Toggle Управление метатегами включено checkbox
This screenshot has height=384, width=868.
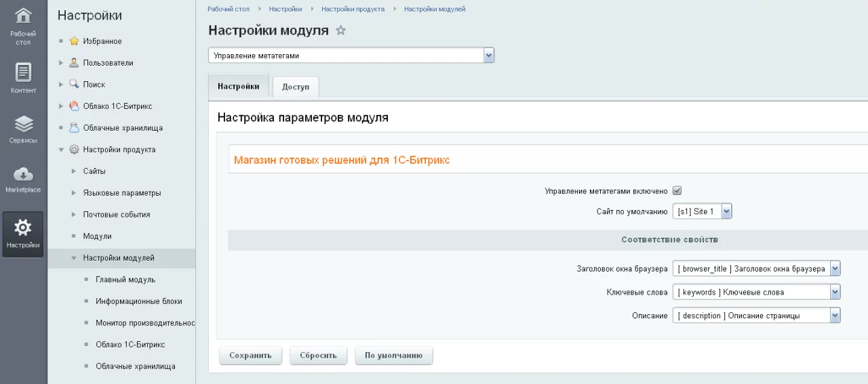(677, 191)
